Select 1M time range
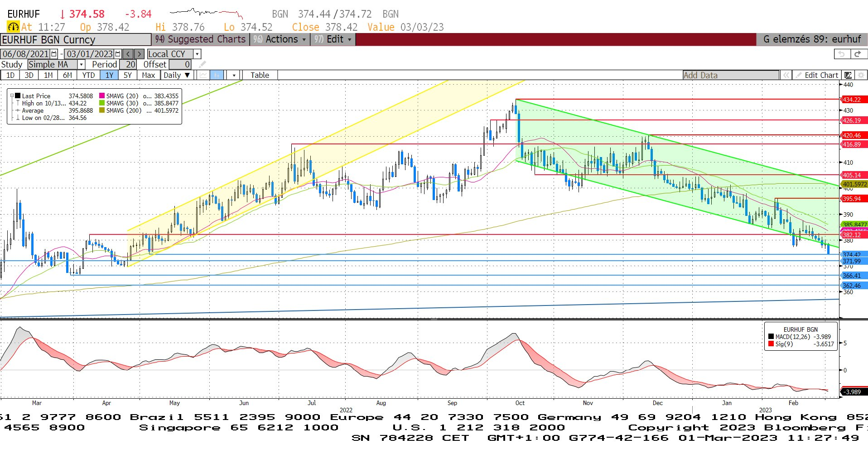Image resolution: width=868 pixels, height=463 pixels. (48, 75)
